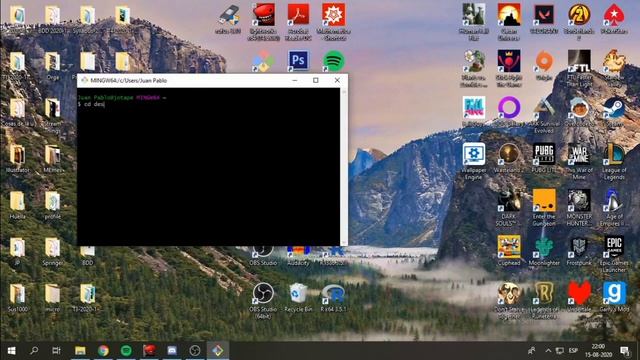
Task: Open the Windows Start menu
Action: pos(11,351)
